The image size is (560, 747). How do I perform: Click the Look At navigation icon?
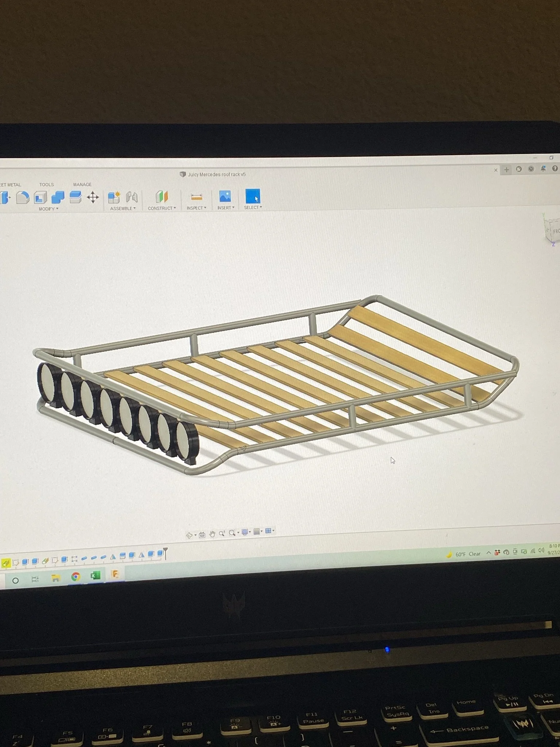point(202,535)
